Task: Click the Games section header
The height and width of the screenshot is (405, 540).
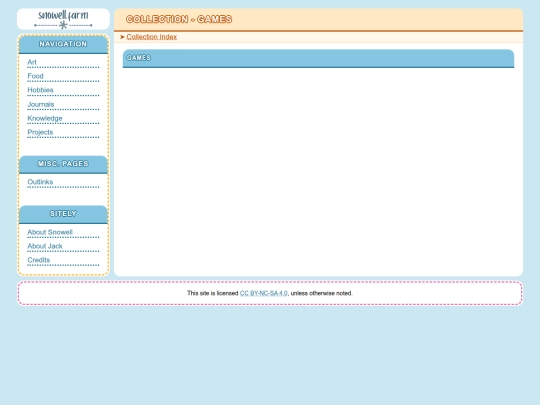Action: [x=318, y=58]
